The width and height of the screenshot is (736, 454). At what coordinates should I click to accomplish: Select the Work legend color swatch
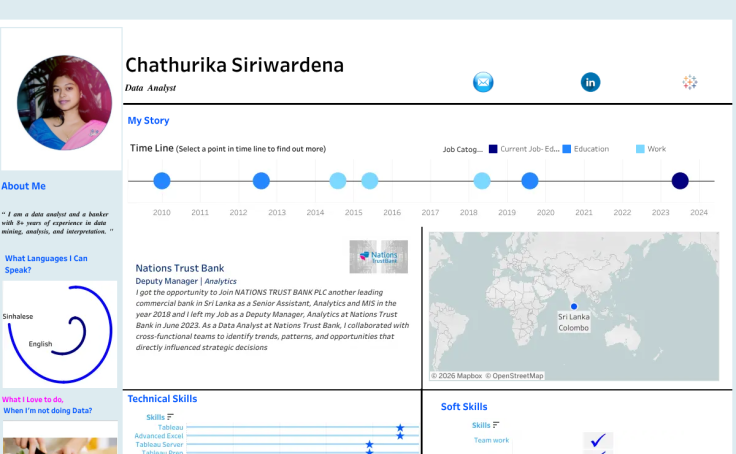[640, 149]
